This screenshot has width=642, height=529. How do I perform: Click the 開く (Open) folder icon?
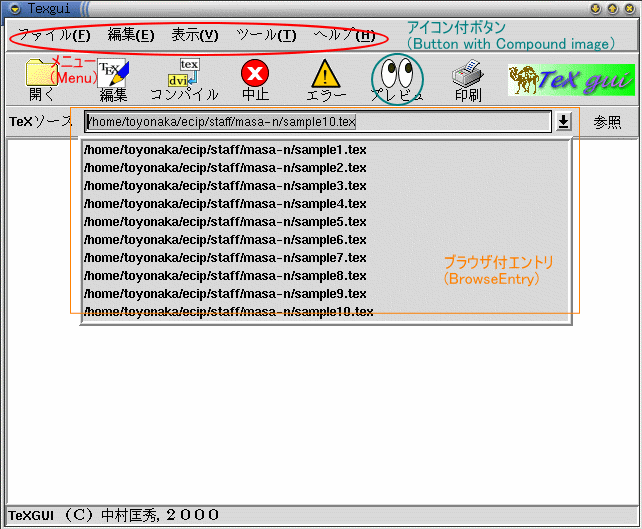pos(42,73)
